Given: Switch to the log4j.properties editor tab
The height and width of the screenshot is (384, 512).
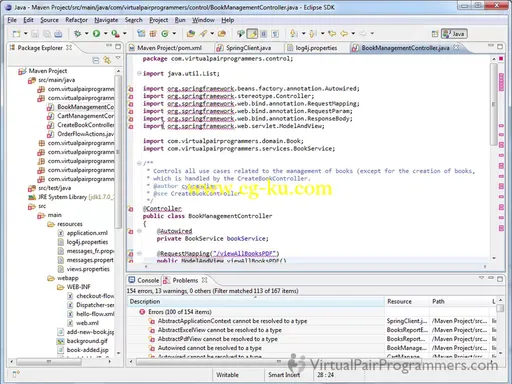Looking at the screenshot, I should [316, 48].
